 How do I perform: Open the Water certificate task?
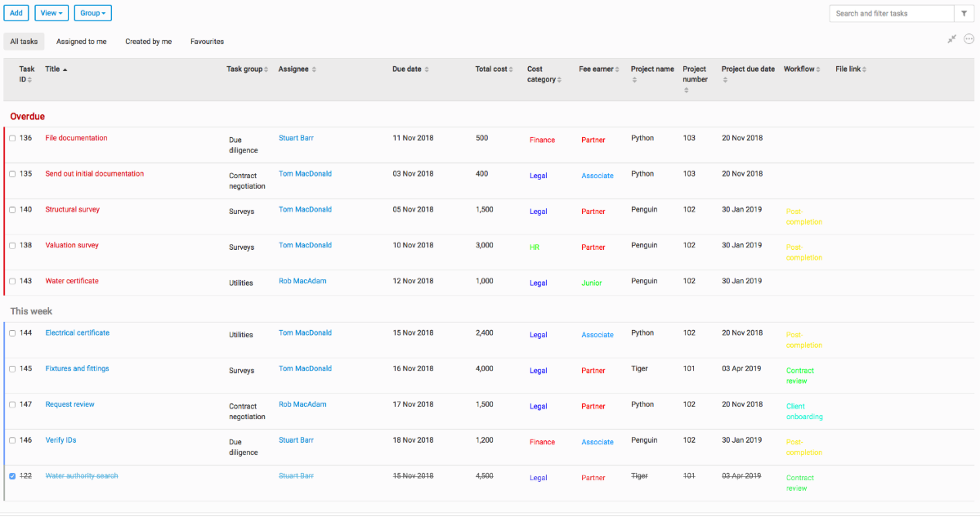coord(72,281)
